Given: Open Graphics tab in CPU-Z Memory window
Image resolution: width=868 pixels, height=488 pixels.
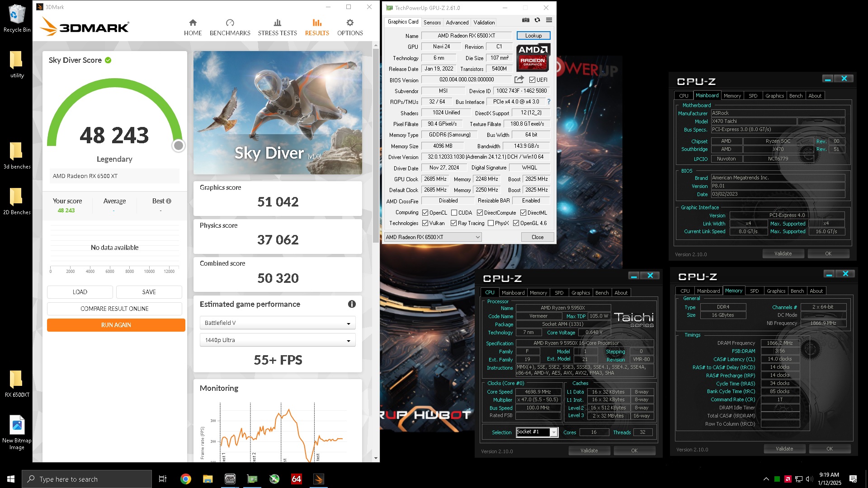Looking at the screenshot, I should [x=776, y=291].
